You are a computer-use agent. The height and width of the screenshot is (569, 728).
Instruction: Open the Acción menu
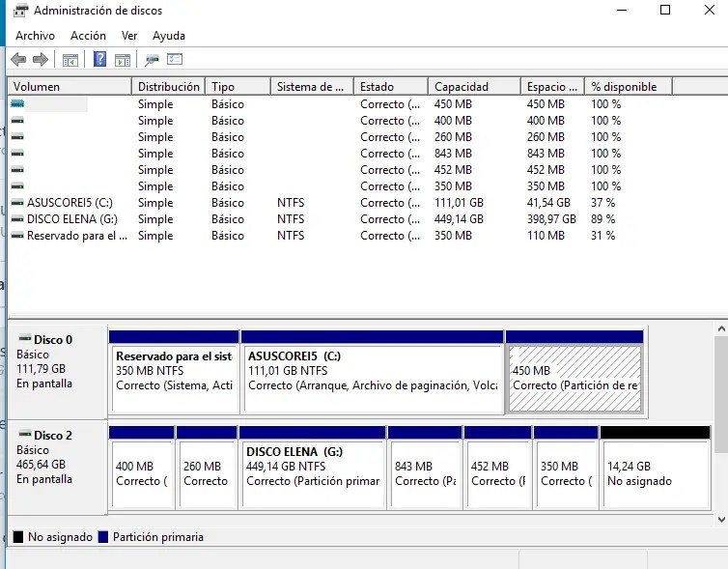88,36
